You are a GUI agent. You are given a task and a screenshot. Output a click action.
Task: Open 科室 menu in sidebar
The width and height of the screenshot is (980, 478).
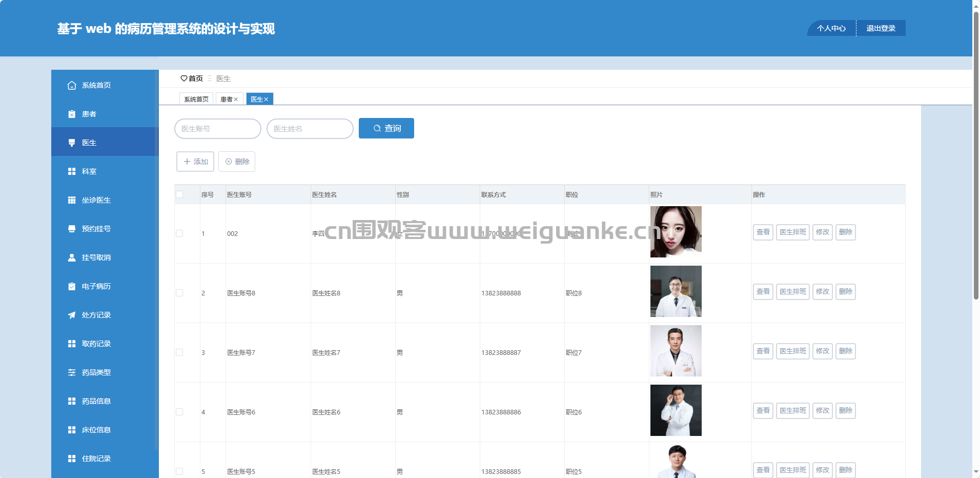tap(105, 171)
